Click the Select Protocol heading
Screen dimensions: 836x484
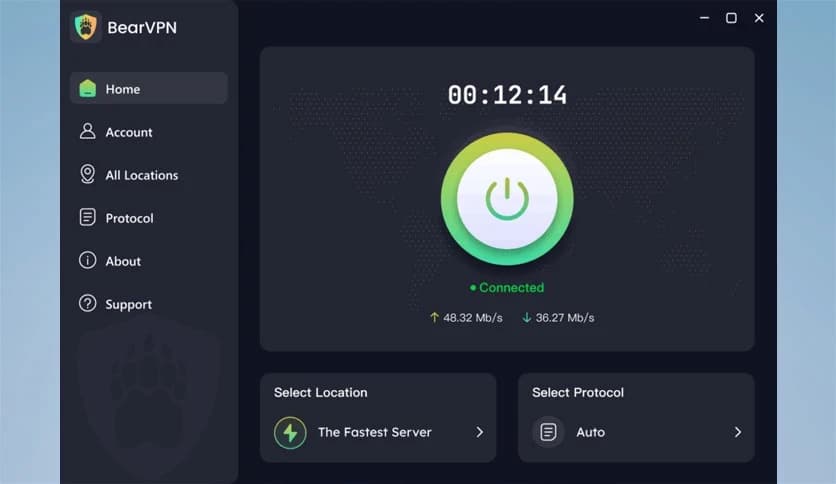coord(577,392)
